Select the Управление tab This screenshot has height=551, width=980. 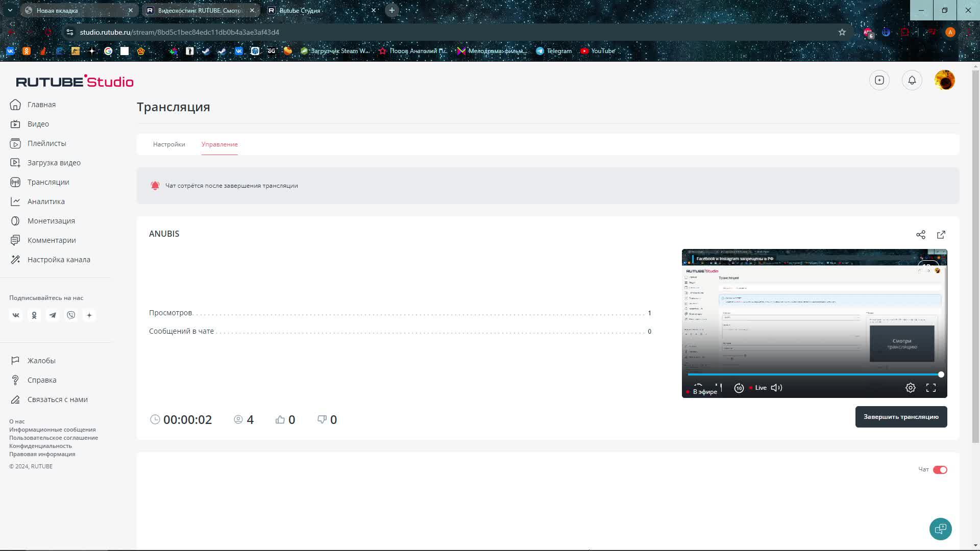pos(219,144)
